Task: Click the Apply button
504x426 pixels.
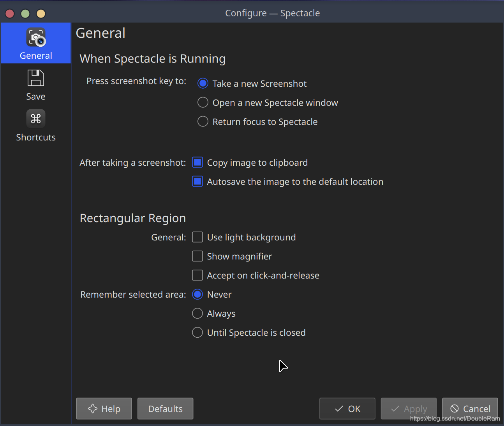Action: (x=409, y=408)
